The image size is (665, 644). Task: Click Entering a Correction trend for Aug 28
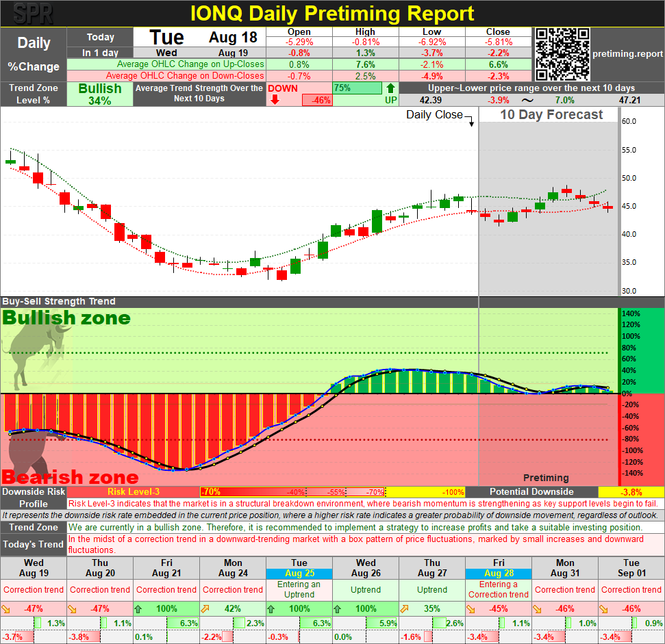pyautogui.click(x=499, y=589)
